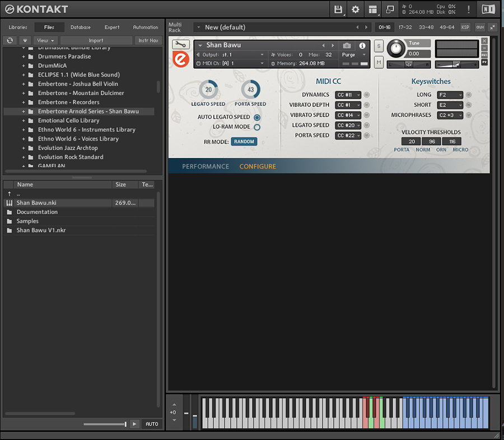Switch to the Expert tab
This screenshot has height=440, width=504.
coord(112,27)
